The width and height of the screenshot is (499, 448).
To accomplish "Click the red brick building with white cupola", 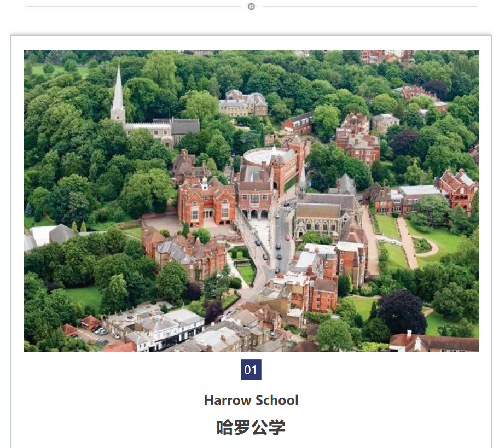I will [x=206, y=201].
